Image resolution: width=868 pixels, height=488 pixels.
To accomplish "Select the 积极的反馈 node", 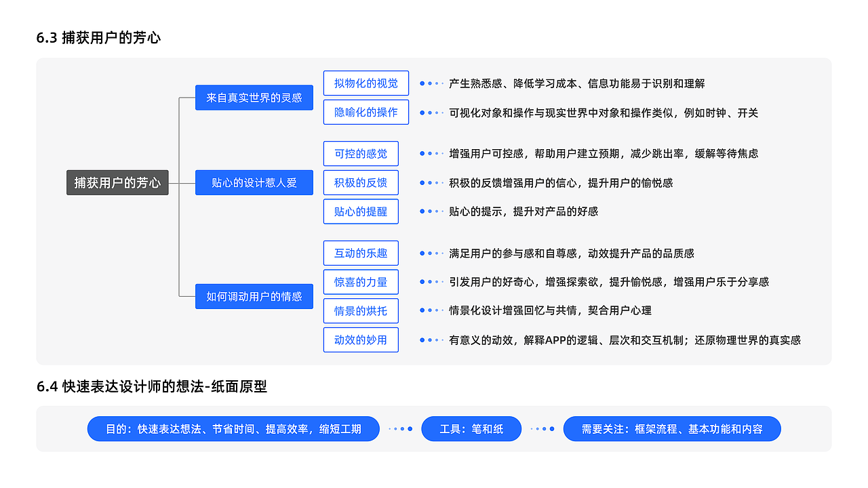I will click(361, 182).
